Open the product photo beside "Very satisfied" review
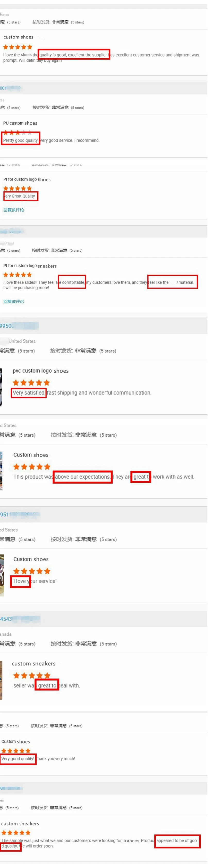 [x=1, y=387]
